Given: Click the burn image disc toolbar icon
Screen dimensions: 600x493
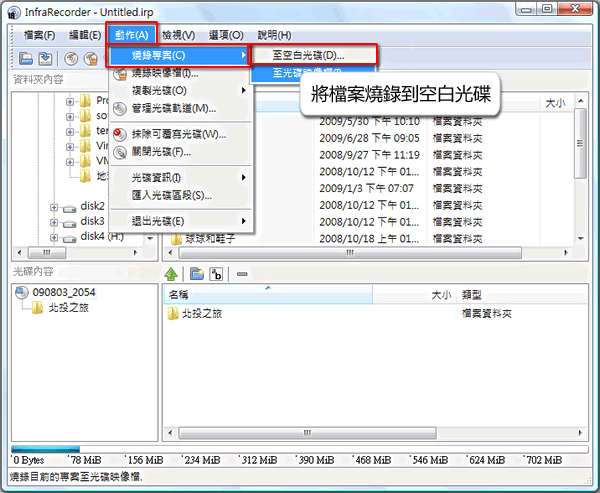Looking at the screenshot, I should pyautogui.click(x=91, y=59).
